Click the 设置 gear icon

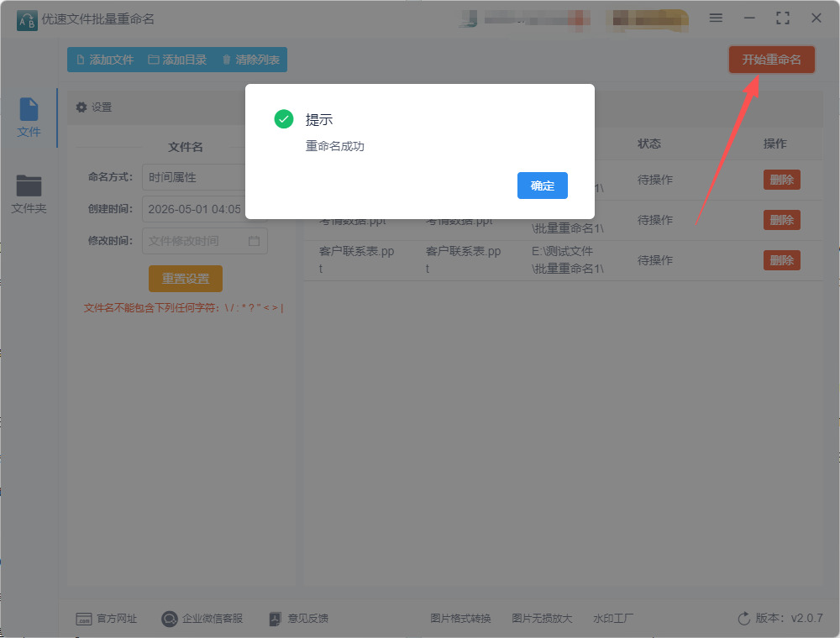[81, 107]
